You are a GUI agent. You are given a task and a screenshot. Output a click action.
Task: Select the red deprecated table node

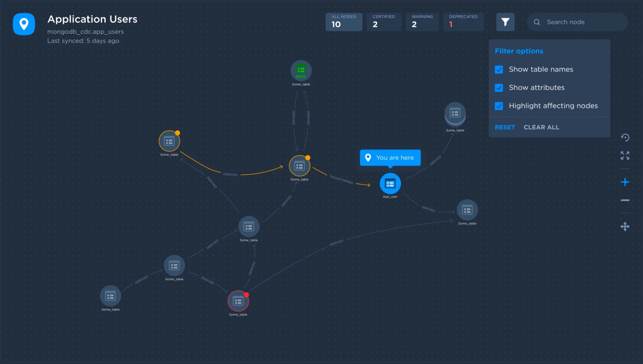pyautogui.click(x=238, y=301)
